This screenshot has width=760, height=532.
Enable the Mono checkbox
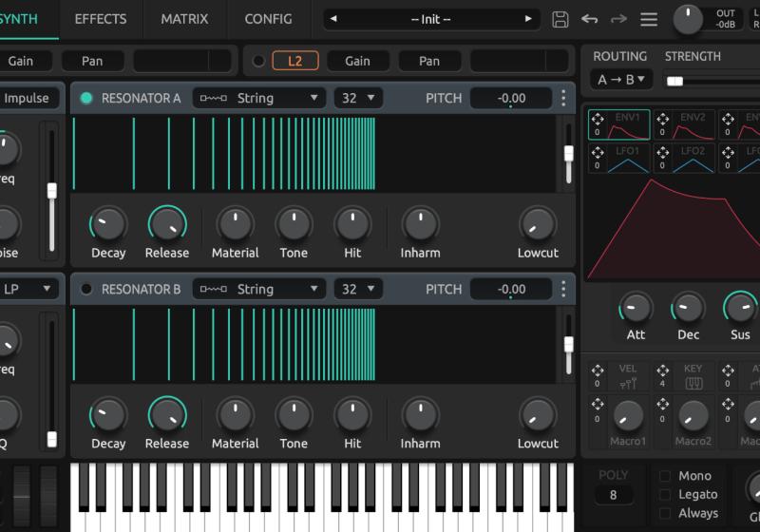point(665,476)
